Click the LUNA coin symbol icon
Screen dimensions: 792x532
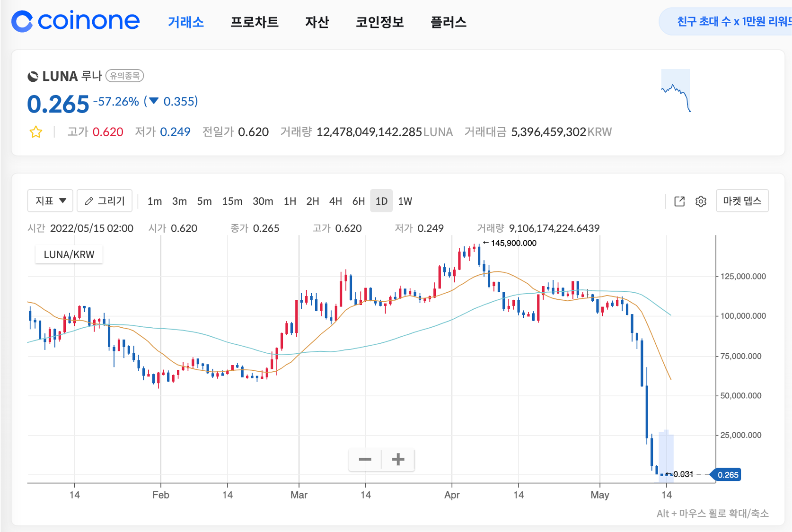[x=33, y=76]
